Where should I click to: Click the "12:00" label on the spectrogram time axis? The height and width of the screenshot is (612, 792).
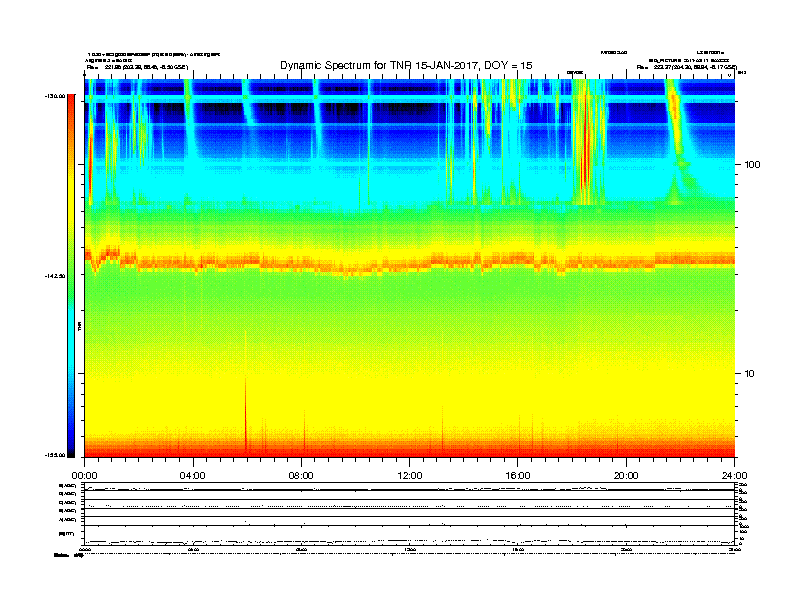410,476
